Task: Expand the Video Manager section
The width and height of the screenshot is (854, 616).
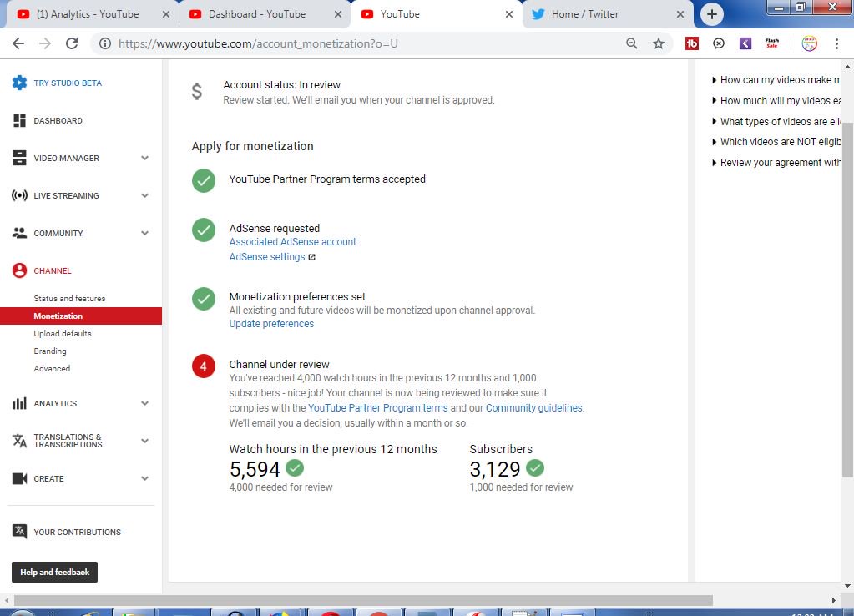Action: (145, 158)
